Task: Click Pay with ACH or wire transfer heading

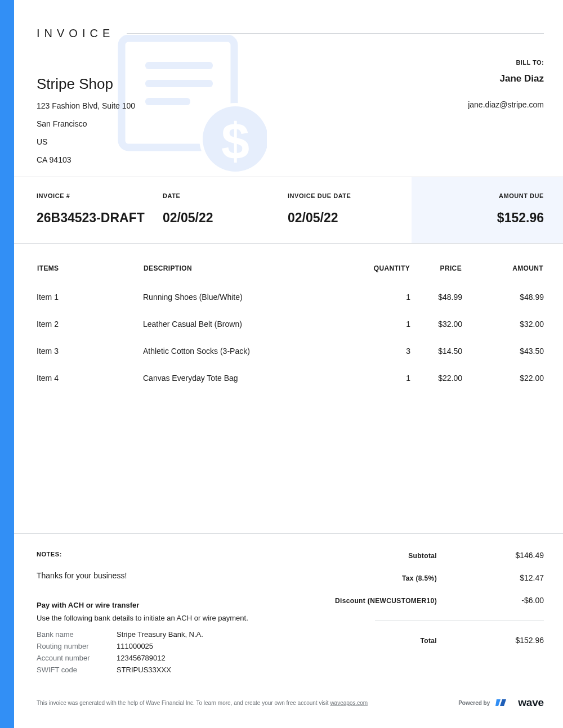Action: [88, 605]
